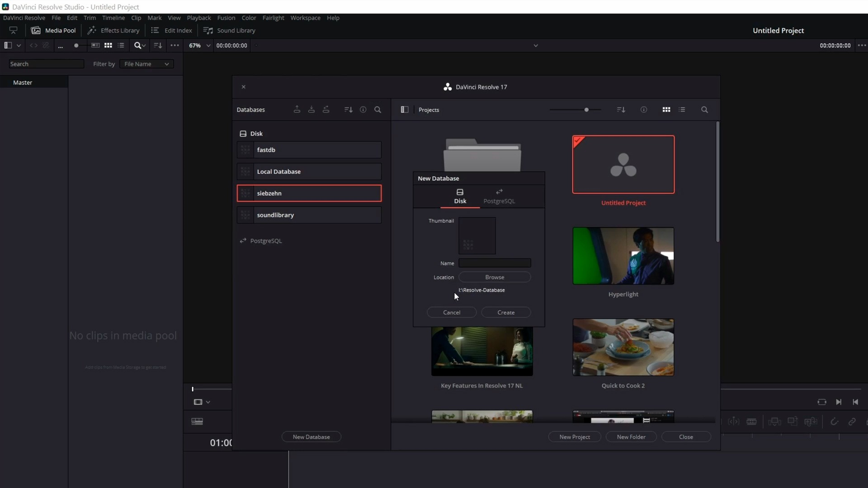Image resolution: width=868 pixels, height=488 pixels.
Task: Switch media pool to list view icon
Action: tap(121, 45)
